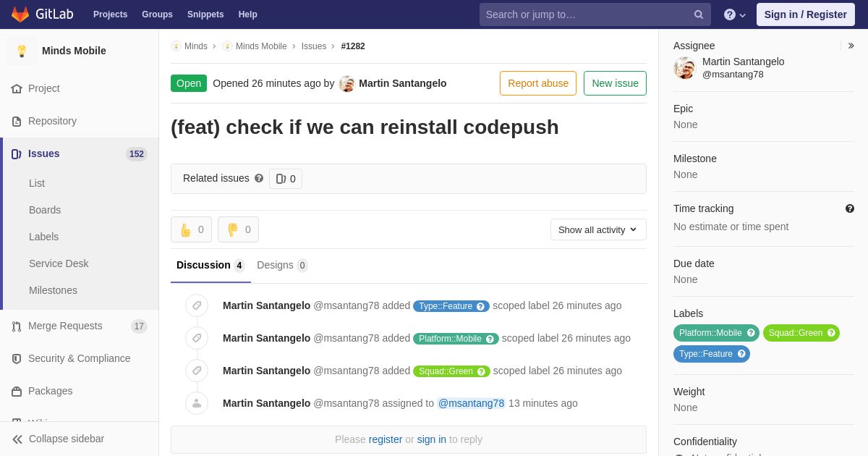Open Show all activity dropdown
868x456 pixels.
[598, 229]
